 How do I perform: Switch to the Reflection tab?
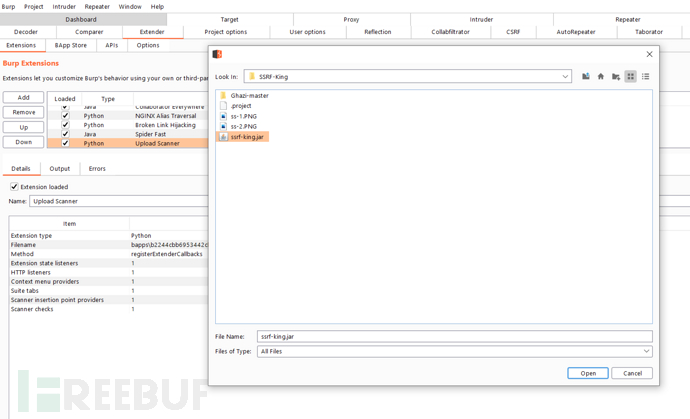pyautogui.click(x=378, y=32)
